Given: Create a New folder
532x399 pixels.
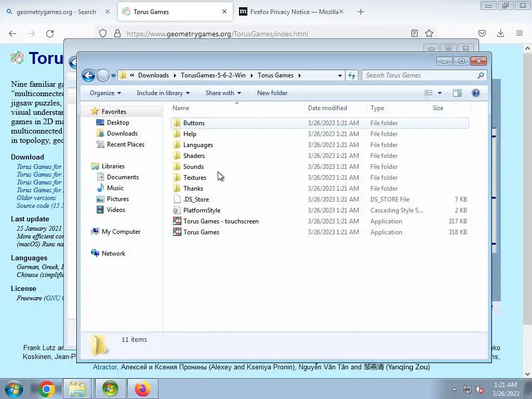Looking at the screenshot, I should coord(272,93).
